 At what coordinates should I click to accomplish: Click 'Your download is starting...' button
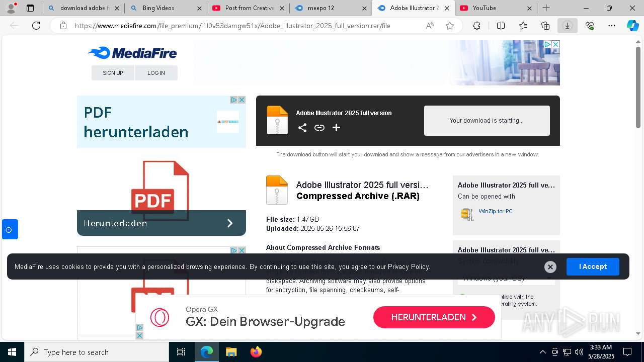487,121
